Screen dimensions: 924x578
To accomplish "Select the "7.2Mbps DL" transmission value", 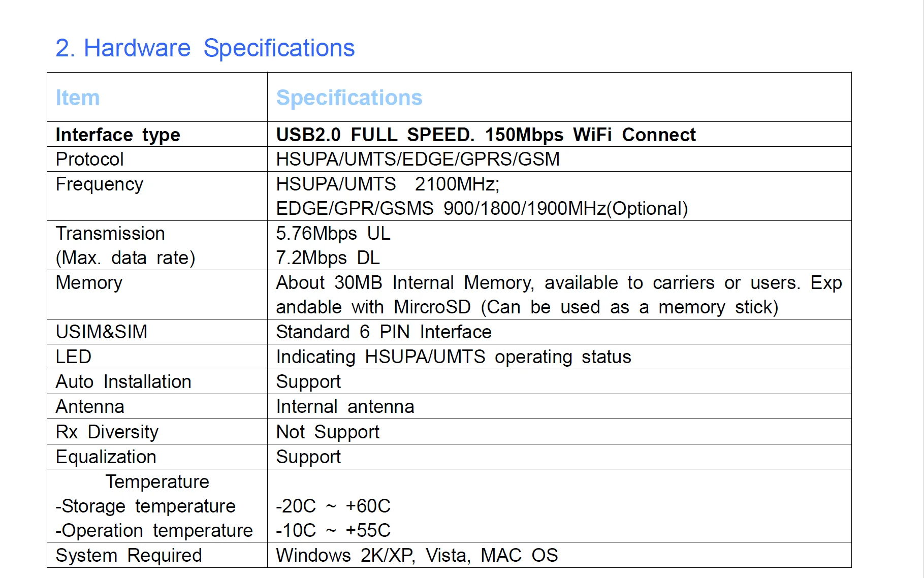I will tap(328, 258).
